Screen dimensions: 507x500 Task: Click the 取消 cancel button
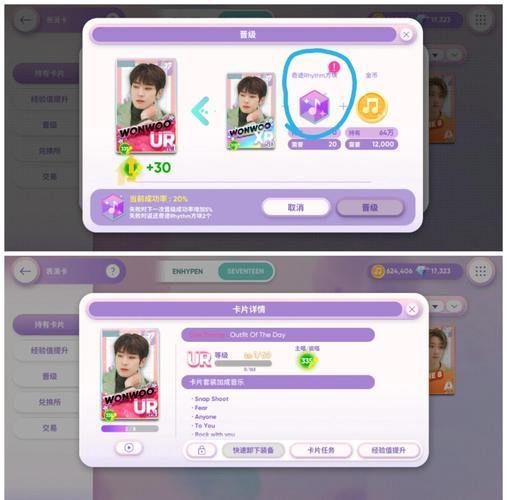click(x=296, y=208)
